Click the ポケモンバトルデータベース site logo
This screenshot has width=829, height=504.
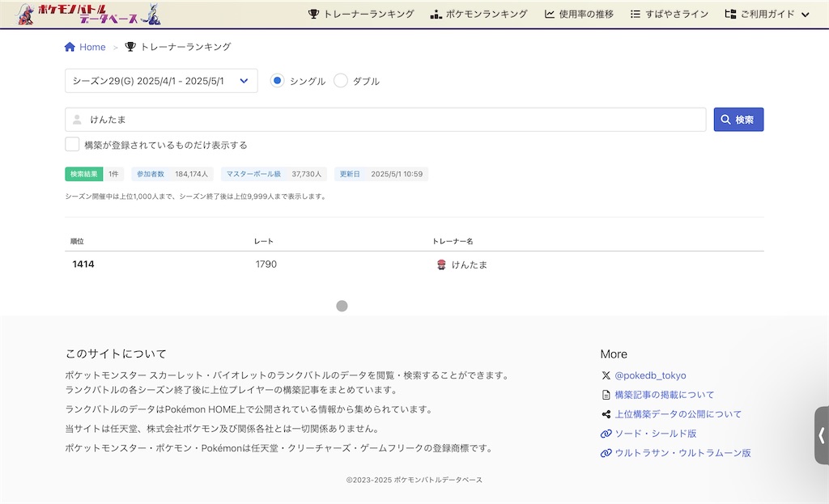click(x=89, y=15)
